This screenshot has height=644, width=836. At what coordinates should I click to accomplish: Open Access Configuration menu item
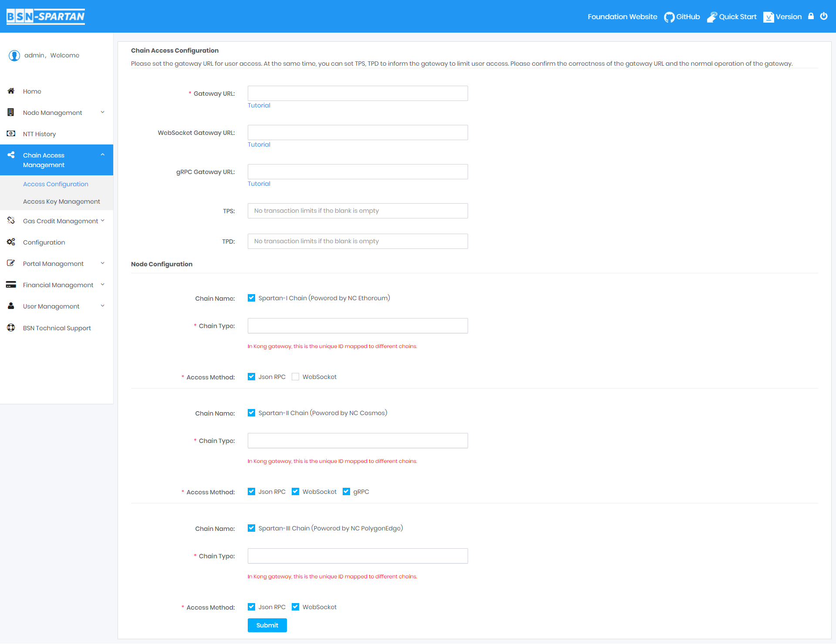click(x=55, y=183)
